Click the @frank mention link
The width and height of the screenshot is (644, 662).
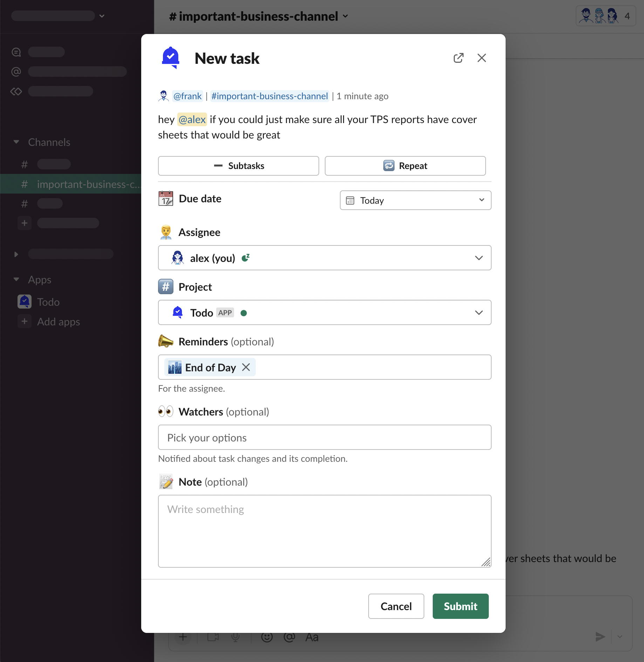pyautogui.click(x=187, y=96)
